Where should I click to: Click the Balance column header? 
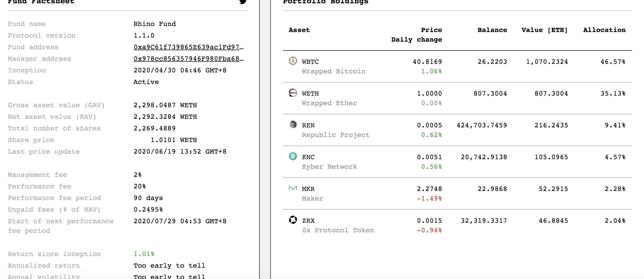[492, 30]
